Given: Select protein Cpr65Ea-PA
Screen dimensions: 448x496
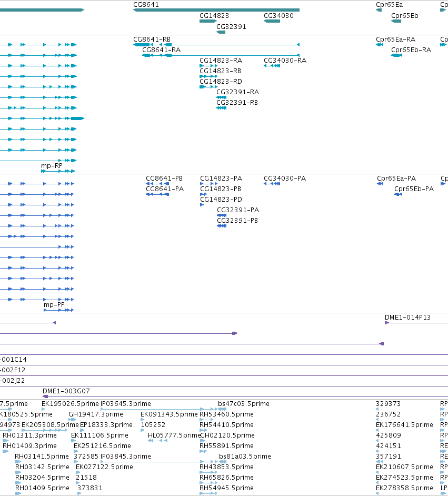Looking at the screenshot, I should click(380, 184).
